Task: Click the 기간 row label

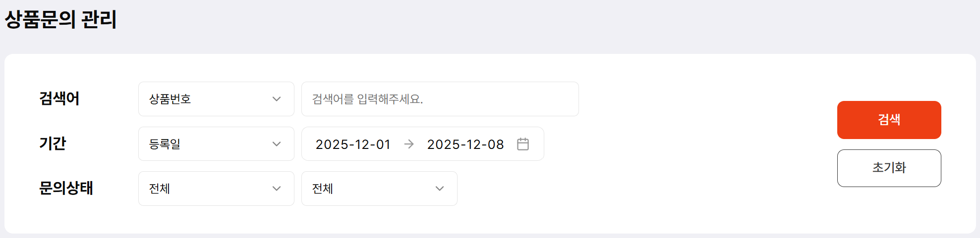Action: 53,143
